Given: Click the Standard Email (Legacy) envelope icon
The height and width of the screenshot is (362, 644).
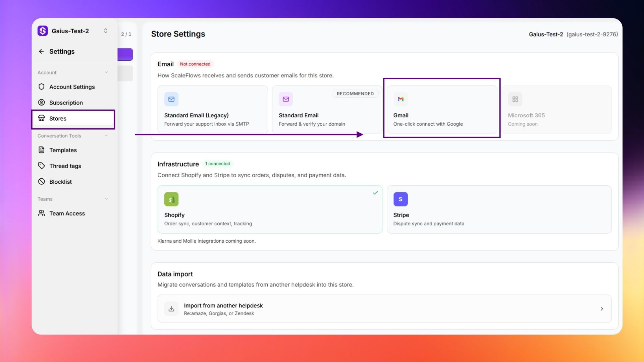Looking at the screenshot, I should tap(171, 99).
